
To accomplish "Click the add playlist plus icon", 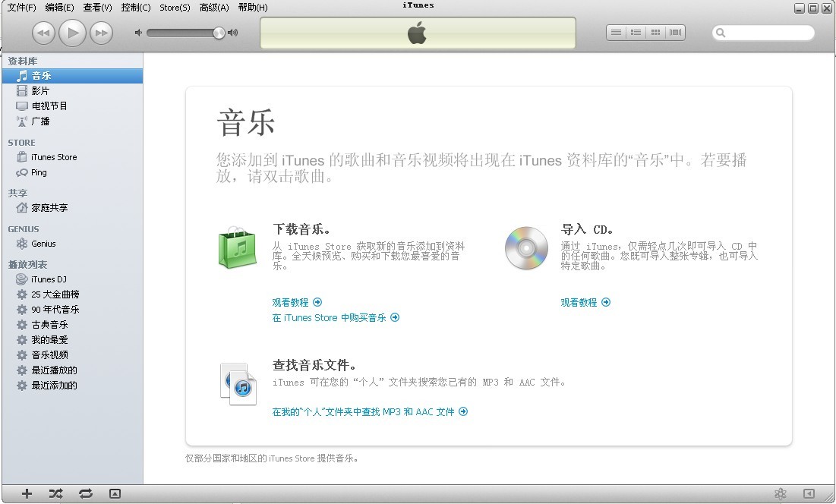I will tap(27, 493).
